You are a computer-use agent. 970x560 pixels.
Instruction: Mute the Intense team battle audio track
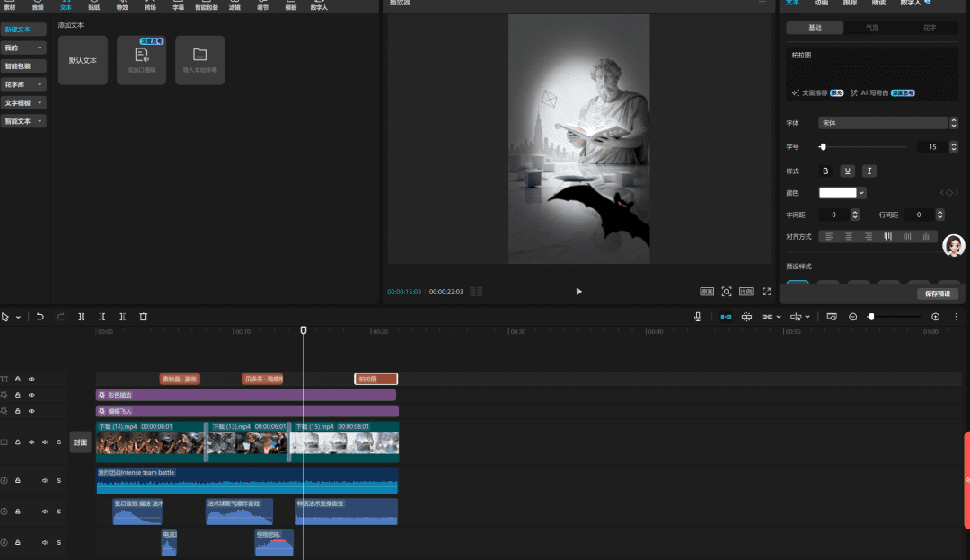(x=45, y=480)
